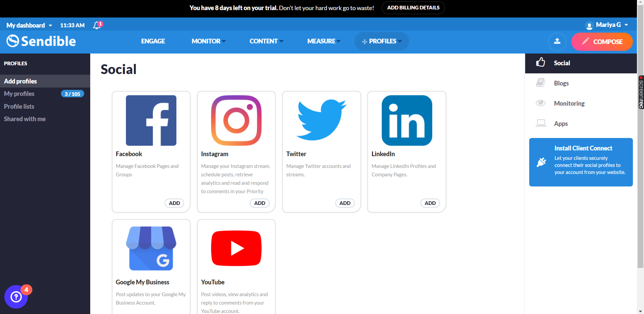Select the Social category

(x=581, y=63)
